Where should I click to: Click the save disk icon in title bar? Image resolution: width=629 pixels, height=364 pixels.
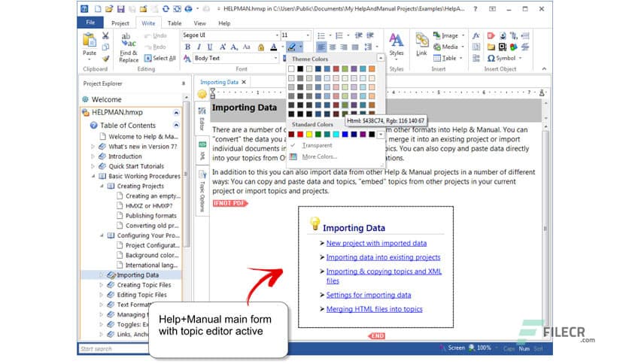pos(120,8)
